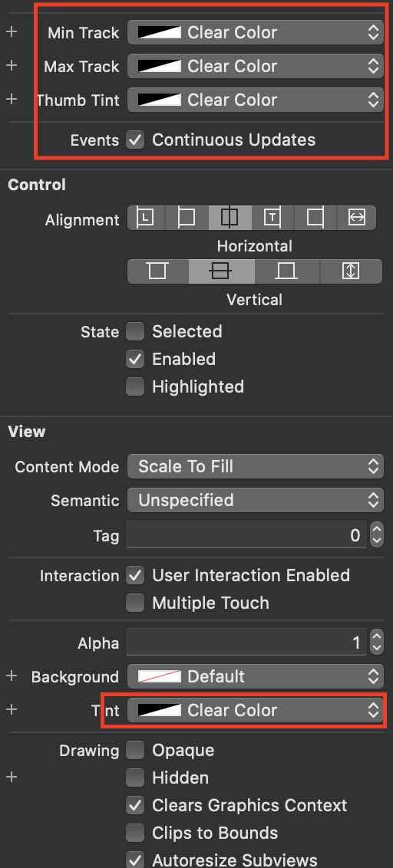Open the Semantic Unspecified dropdown
This screenshot has height=868, width=393.
255,501
